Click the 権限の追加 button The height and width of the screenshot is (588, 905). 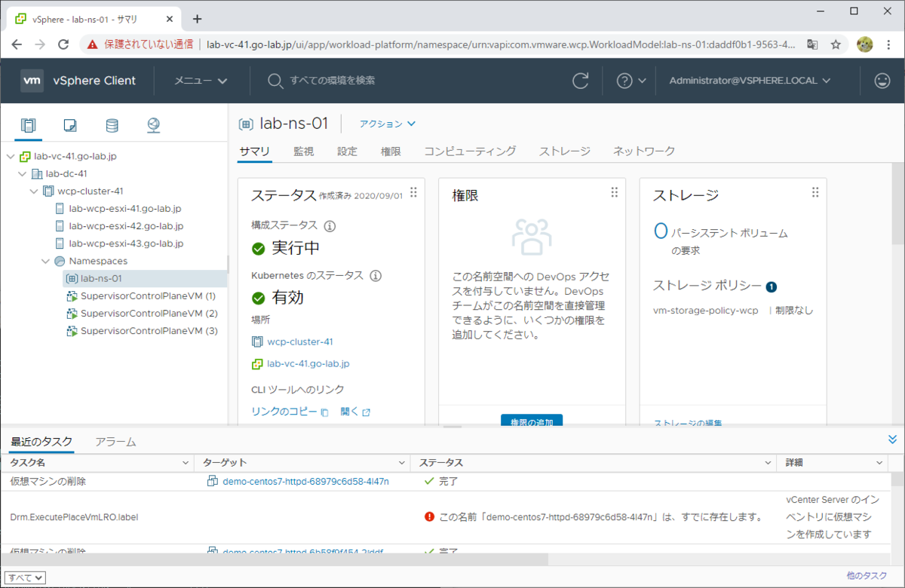pos(532,422)
